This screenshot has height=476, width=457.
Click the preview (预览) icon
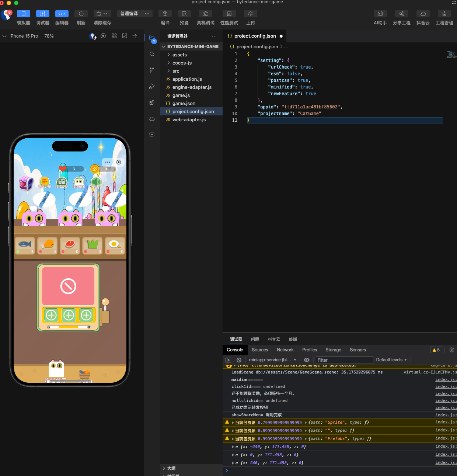click(184, 14)
